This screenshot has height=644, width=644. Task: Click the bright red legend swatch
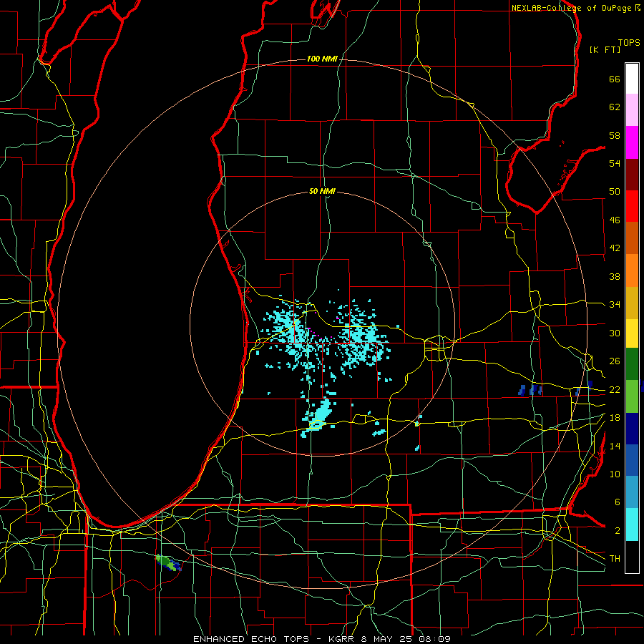632,206
